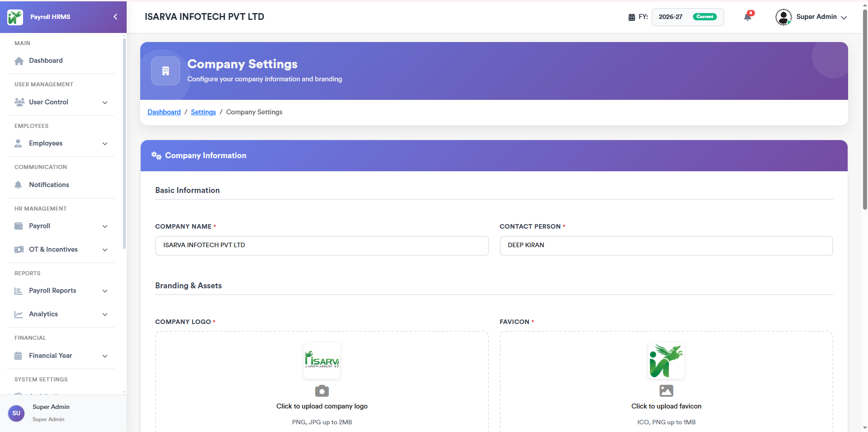This screenshot has height=432, width=868.
Task: Click the Notifications bell icon in sidebar
Action: point(18,185)
